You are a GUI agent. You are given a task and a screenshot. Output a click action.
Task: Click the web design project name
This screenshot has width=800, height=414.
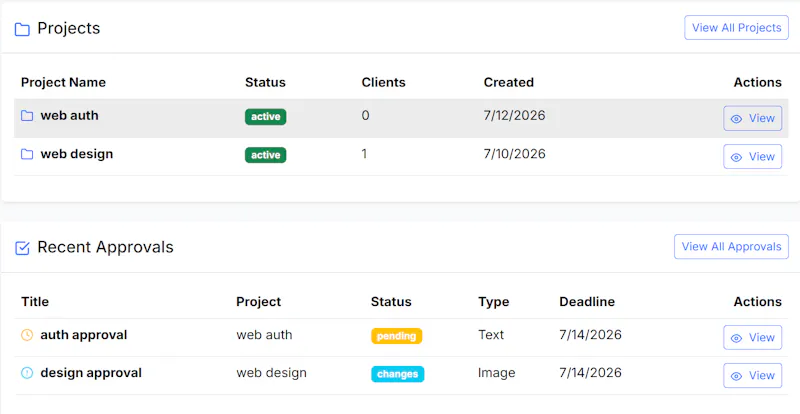coord(77,154)
